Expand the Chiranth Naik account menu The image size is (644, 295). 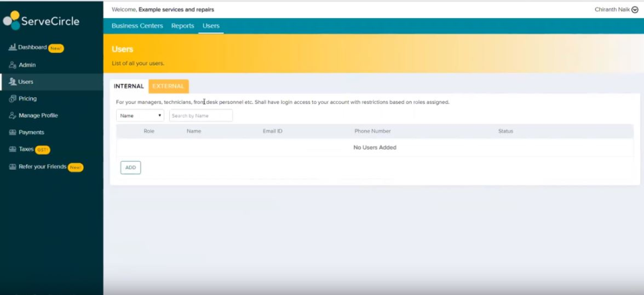click(x=635, y=9)
